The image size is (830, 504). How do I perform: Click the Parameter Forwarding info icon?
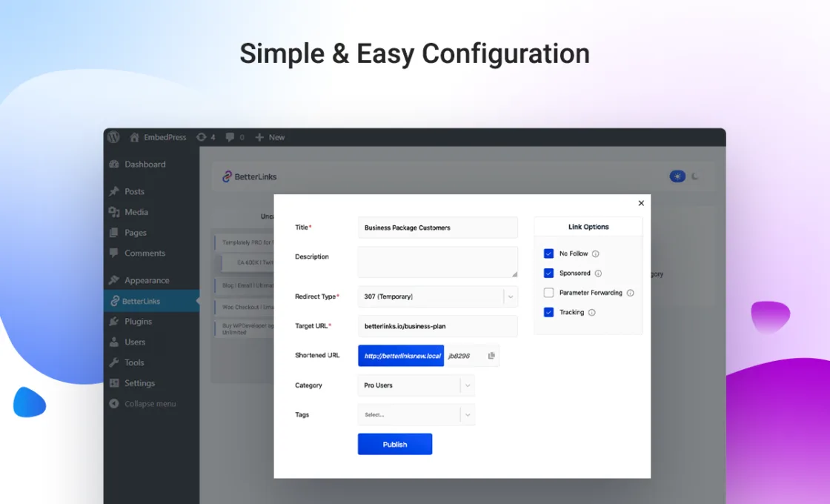631,293
